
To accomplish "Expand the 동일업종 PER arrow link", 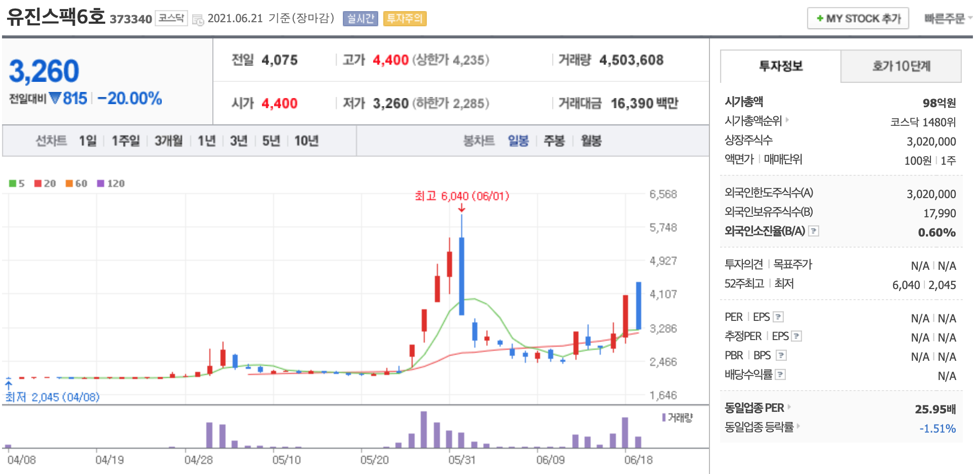I will coord(789,407).
